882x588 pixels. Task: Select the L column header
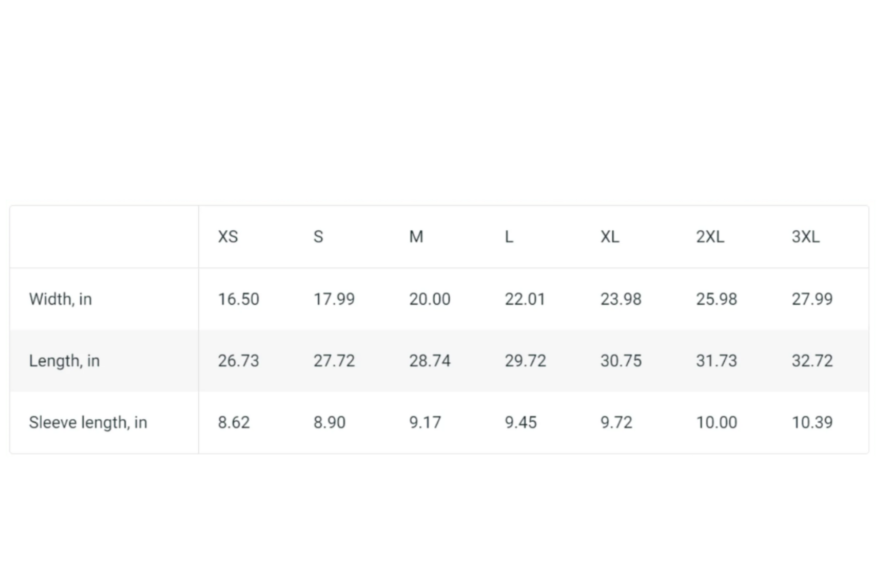(509, 237)
